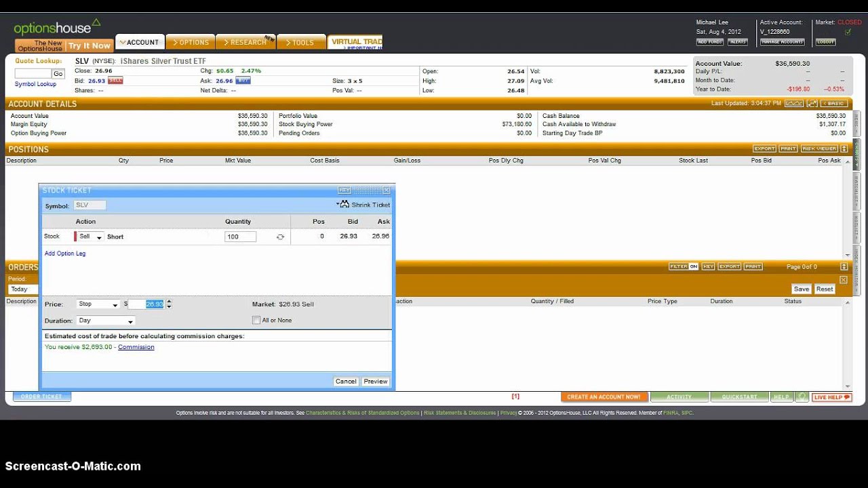Viewport: 868px width, 488px height.
Task: Click the headset support icon beside Help
Action: point(802,397)
